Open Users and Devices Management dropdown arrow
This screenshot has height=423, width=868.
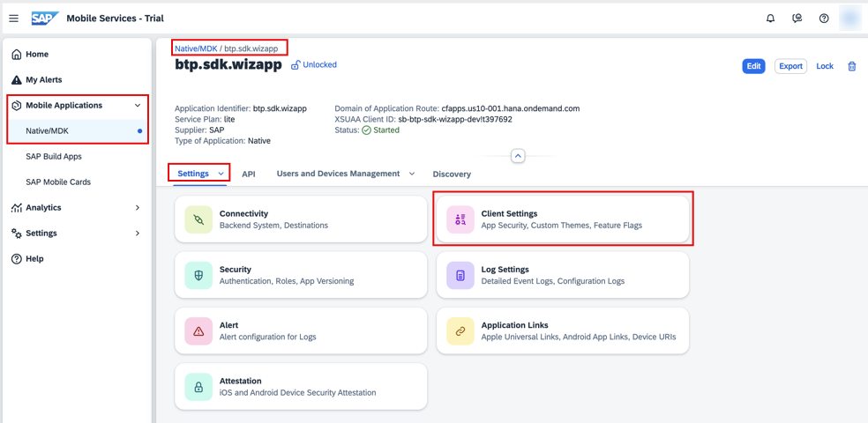click(x=412, y=174)
